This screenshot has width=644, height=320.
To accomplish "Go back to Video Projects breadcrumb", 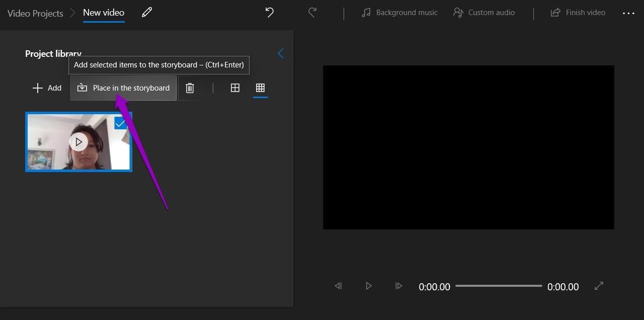I will click(x=35, y=13).
